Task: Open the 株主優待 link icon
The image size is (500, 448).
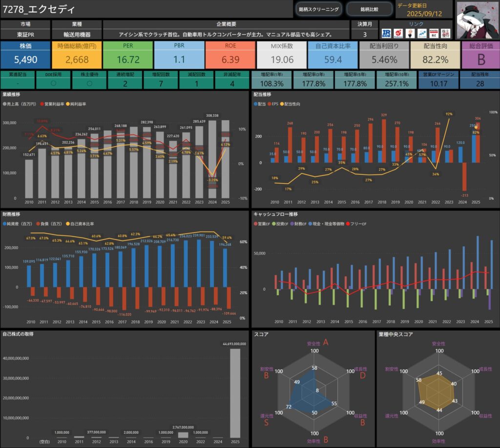Action: coord(446,33)
